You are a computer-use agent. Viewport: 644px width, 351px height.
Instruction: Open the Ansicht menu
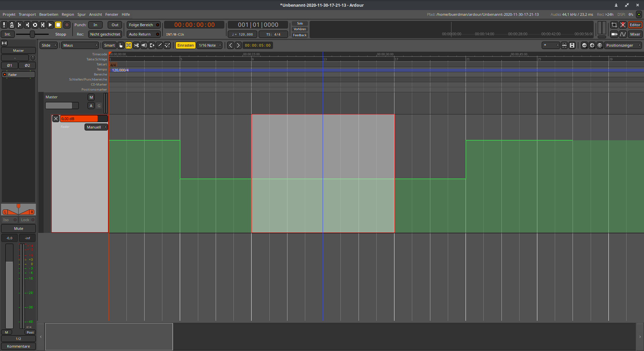click(95, 14)
